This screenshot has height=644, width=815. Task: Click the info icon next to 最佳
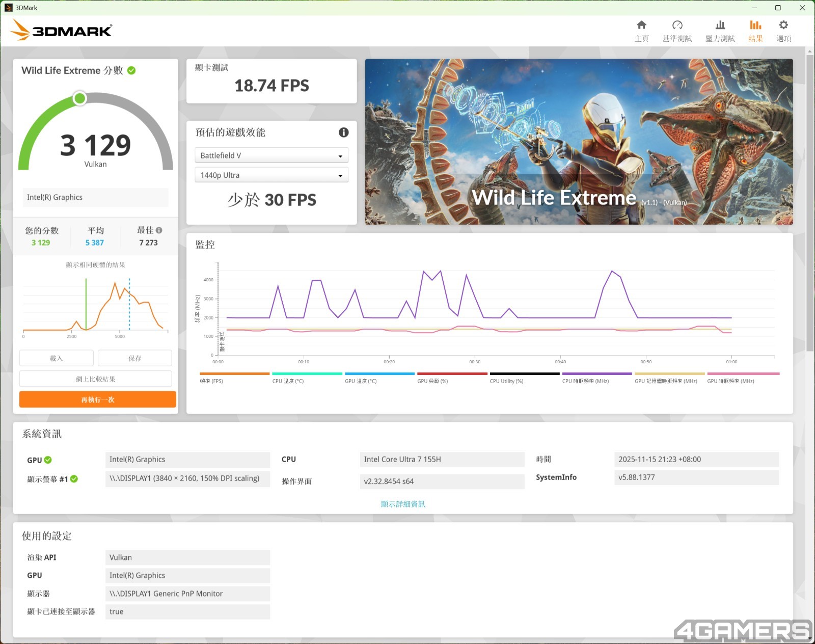tap(159, 230)
